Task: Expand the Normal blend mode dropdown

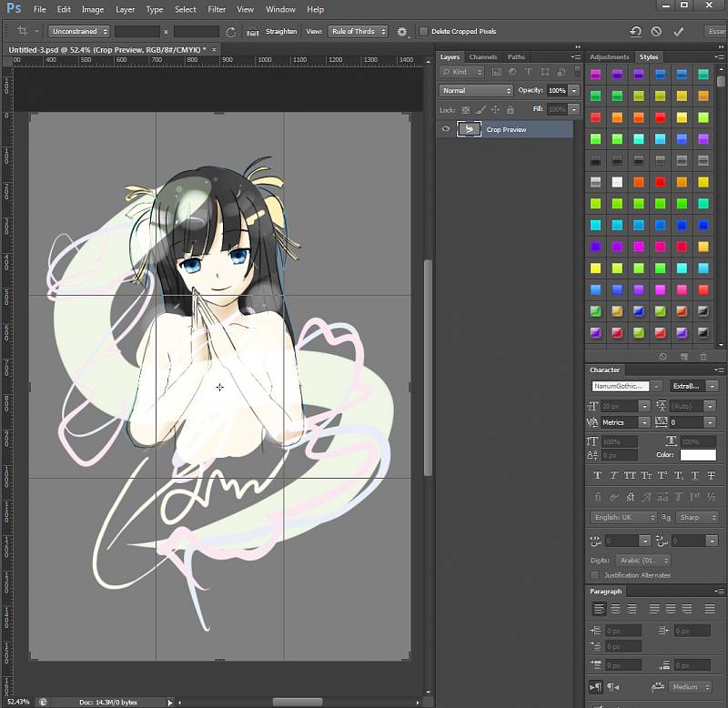Action: pos(476,90)
